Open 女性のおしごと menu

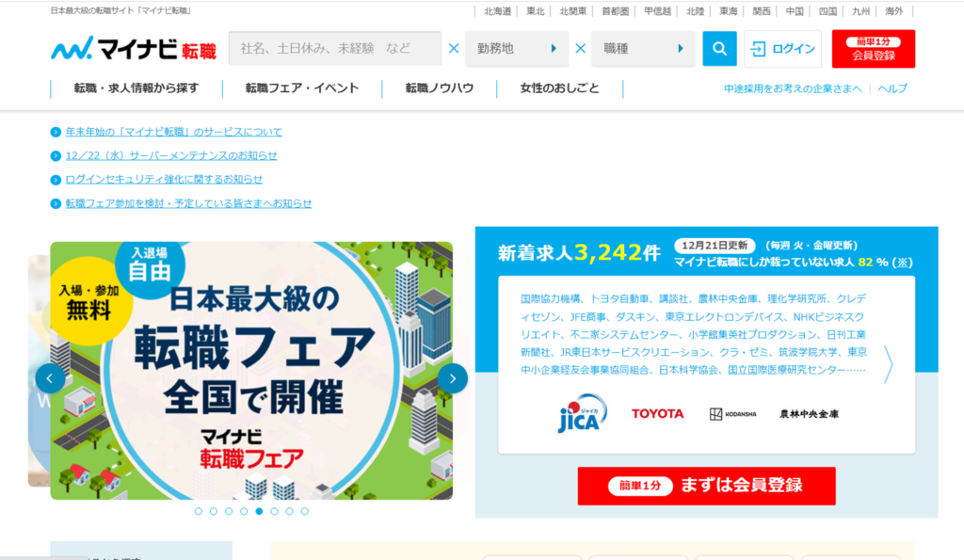(x=559, y=88)
